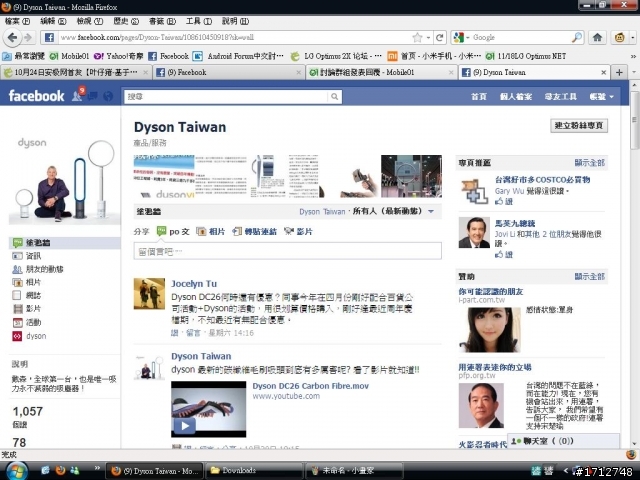Click the Facebook 搜尋 input field
This screenshot has height=480, width=640.
pos(226,97)
